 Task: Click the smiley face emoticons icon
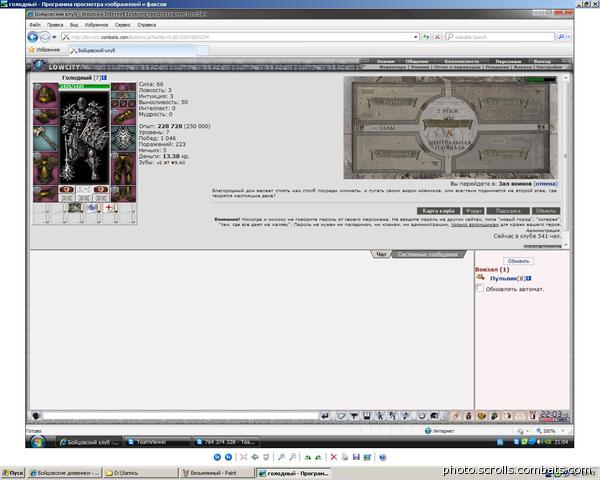click(x=421, y=415)
